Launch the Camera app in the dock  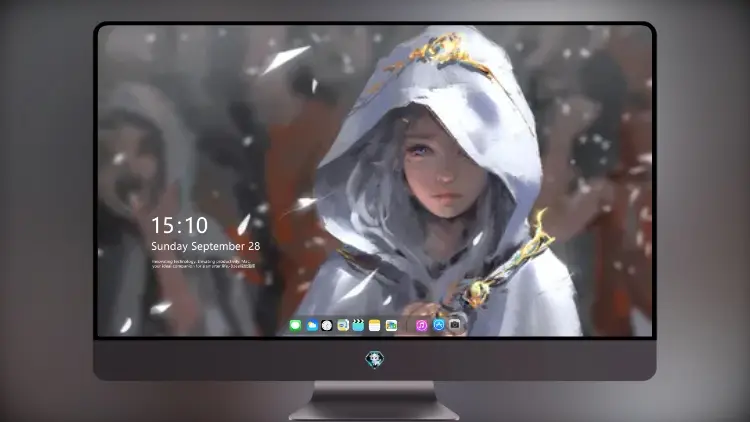455,325
